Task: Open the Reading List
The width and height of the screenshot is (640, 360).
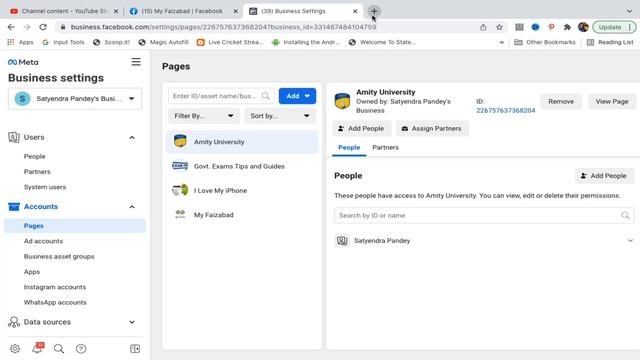Action: coord(610,42)
